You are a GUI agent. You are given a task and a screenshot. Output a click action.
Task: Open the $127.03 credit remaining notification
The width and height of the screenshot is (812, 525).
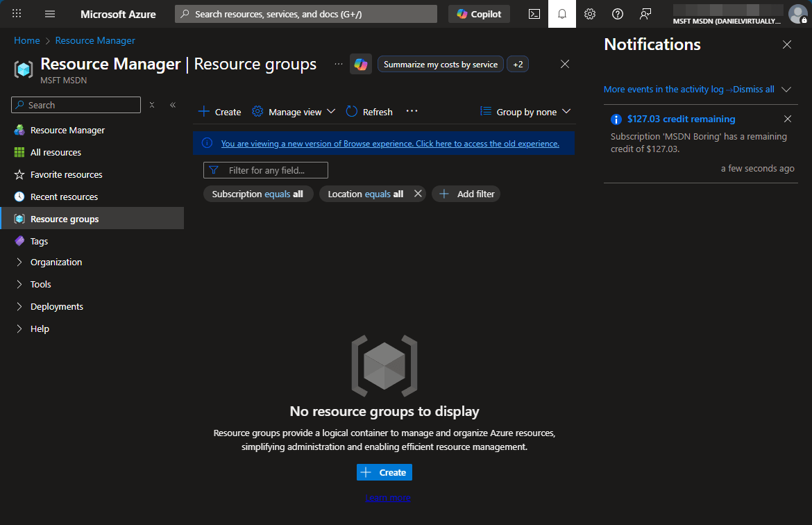click(681, 119)
